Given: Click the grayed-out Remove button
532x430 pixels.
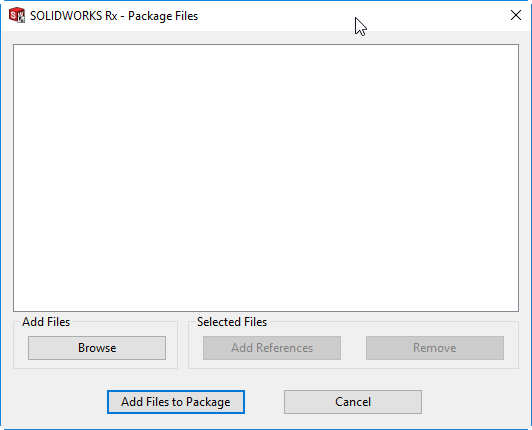Looking at the screenshot, I should coord(435,348).
